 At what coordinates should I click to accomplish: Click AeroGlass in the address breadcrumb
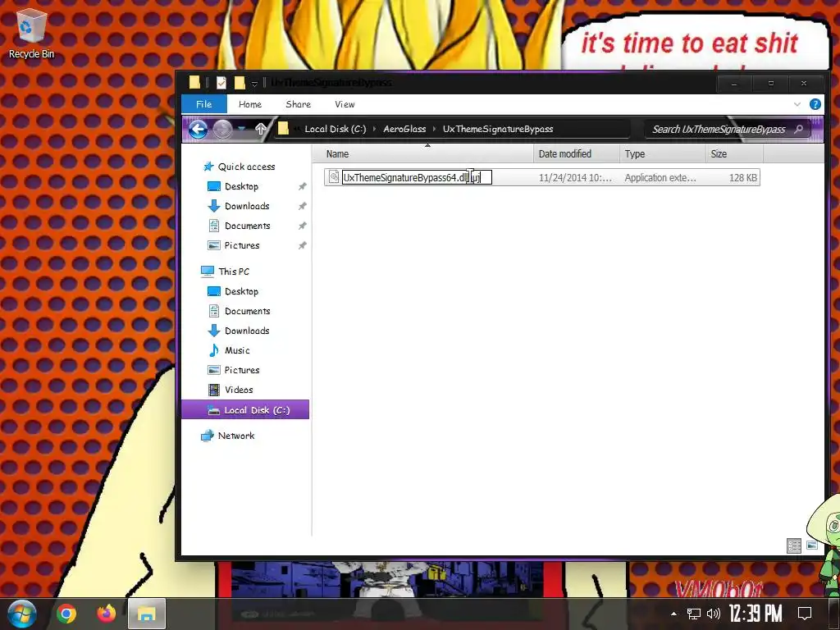point(404,129)
